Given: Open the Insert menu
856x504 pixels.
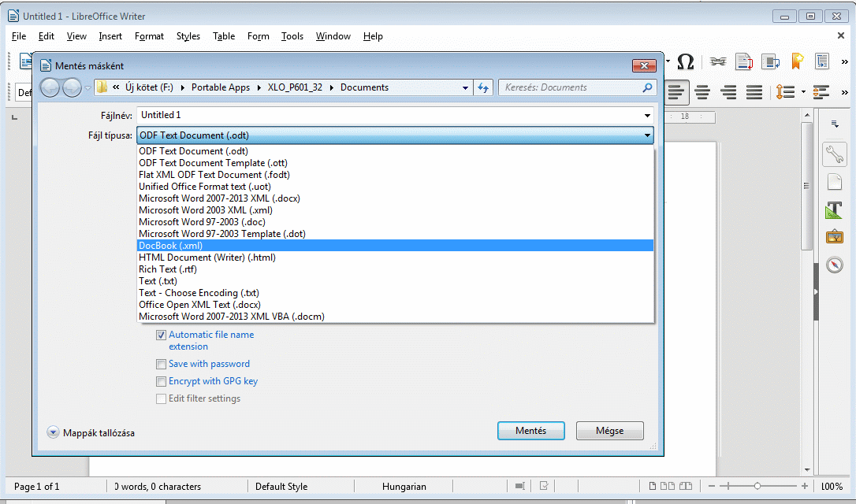Looking at the screenshot, I should click(110, 36).
